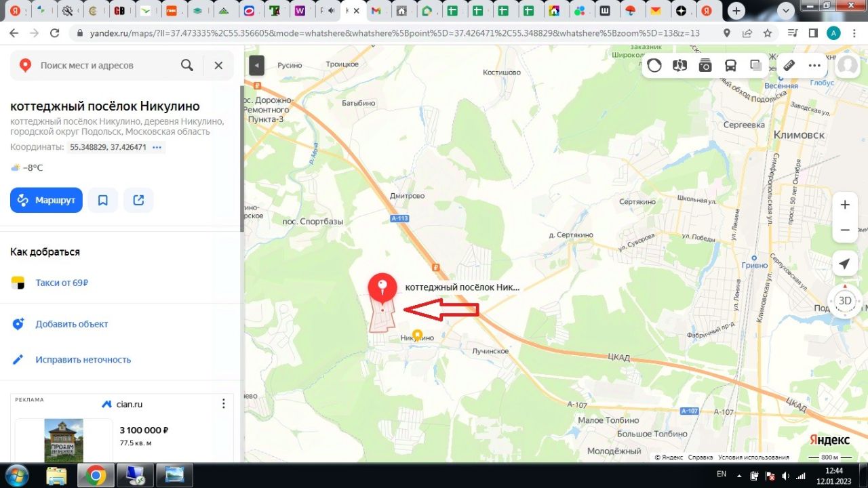
Task: Open the cian.ru ad options menu
Action: click(224, 404)
